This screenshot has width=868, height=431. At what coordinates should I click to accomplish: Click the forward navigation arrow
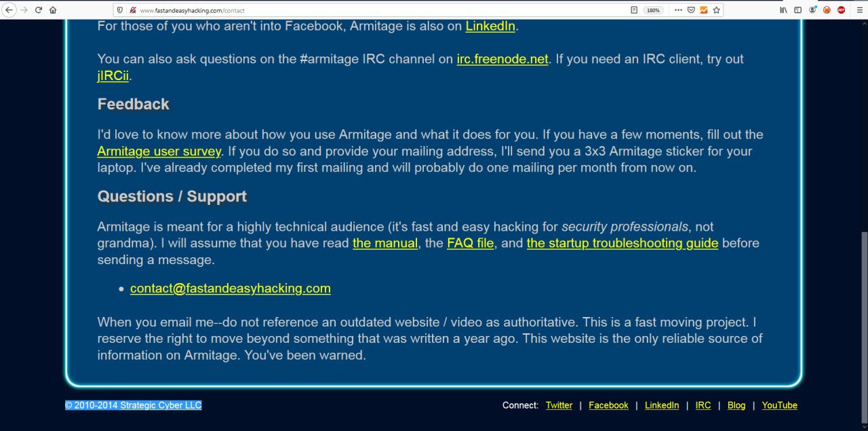pyautogui.click(x=24, y=10)
